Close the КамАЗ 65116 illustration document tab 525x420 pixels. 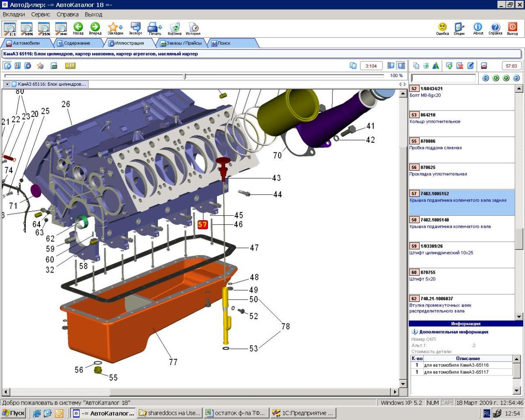[x=7, y=84]
